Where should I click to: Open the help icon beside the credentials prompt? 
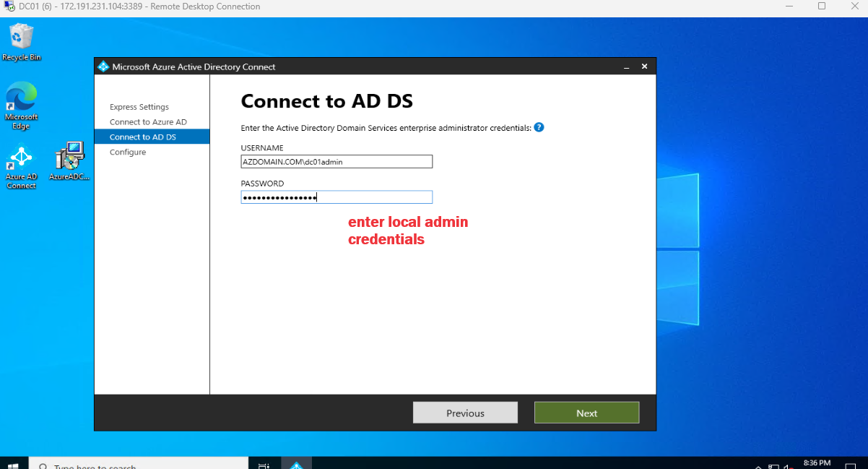pyautogui.click(x=539, y=127)
